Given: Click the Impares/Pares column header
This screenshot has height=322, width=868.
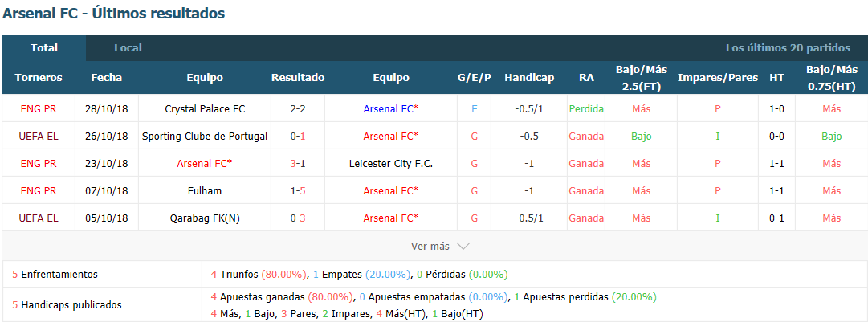Looking at the screenshot, I should coord(717,78).
